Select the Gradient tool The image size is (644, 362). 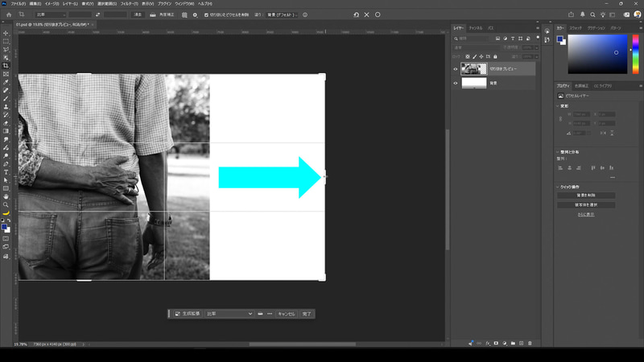[6, 131]
